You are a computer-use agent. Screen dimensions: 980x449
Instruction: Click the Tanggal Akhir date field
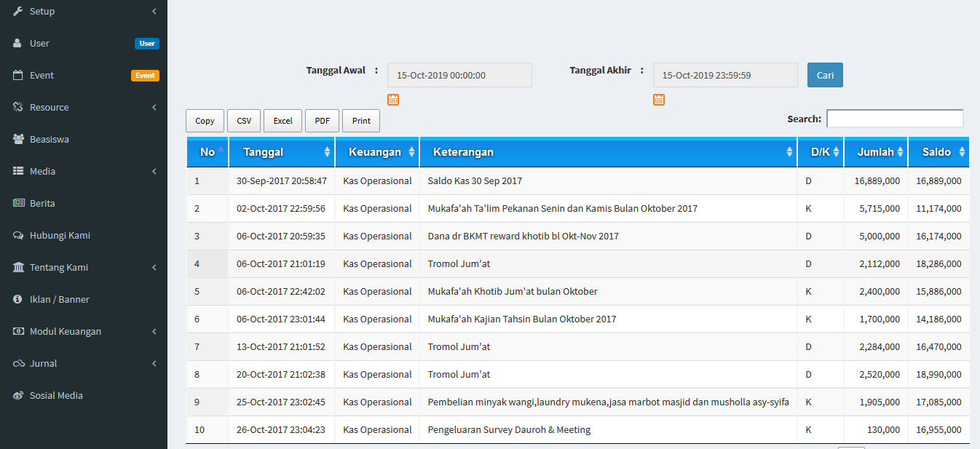click(x=725, y=75)
